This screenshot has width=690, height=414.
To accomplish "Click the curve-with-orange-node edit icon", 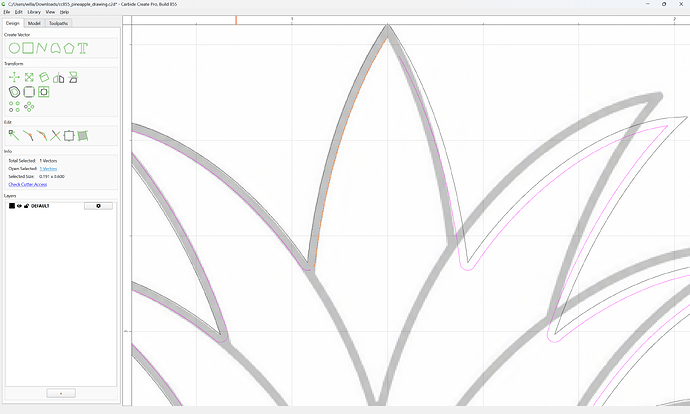I will (x=28, y=136).
